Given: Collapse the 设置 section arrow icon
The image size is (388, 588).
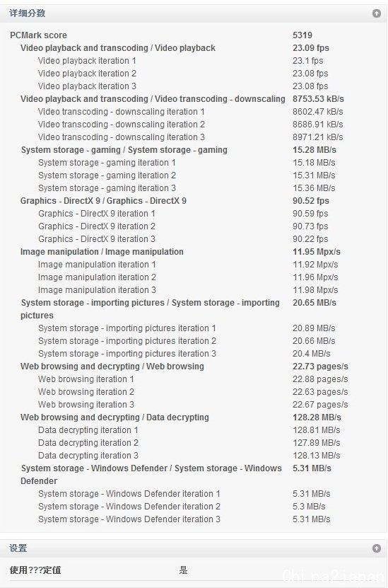Looking at the screenshot, I should (x=377, y=548).
